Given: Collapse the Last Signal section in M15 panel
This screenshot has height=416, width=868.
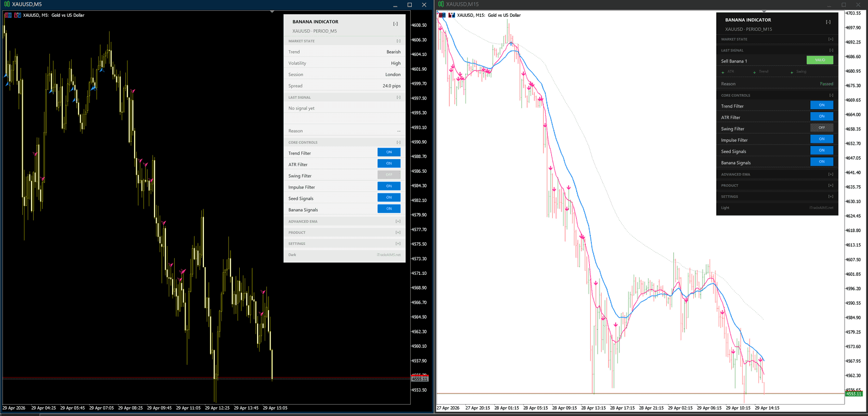Looking at the screenshot, I should (831, 50).
